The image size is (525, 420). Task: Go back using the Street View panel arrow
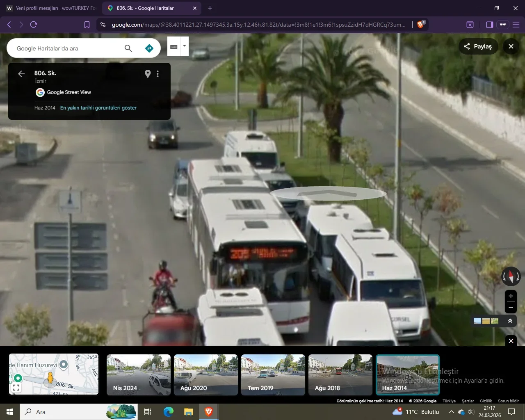click(21, 74)
